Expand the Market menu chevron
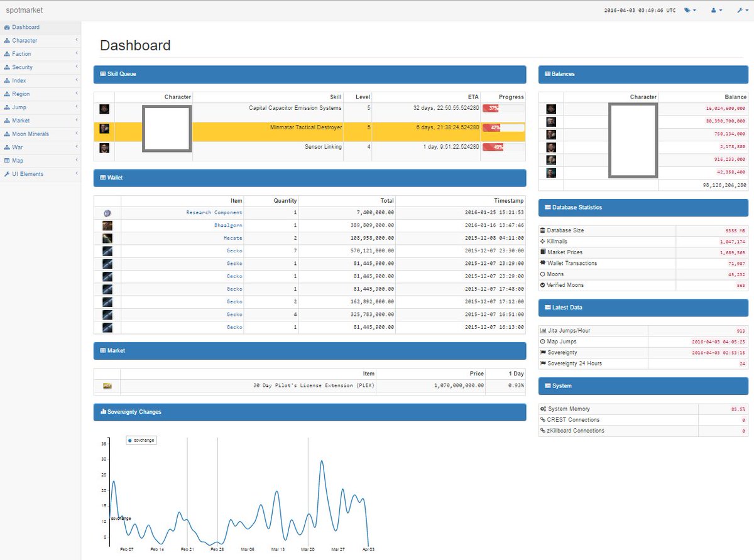This screenshot has width=754, height=560. tap(76, 121)
